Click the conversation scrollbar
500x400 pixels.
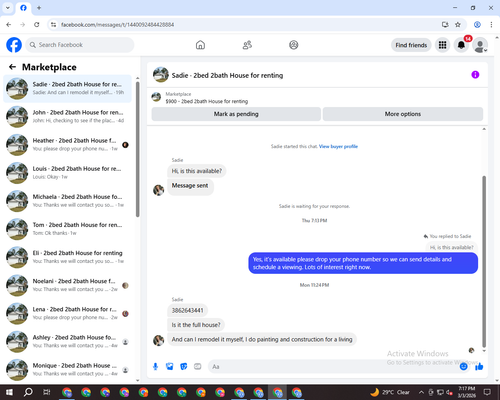(484, 262)
